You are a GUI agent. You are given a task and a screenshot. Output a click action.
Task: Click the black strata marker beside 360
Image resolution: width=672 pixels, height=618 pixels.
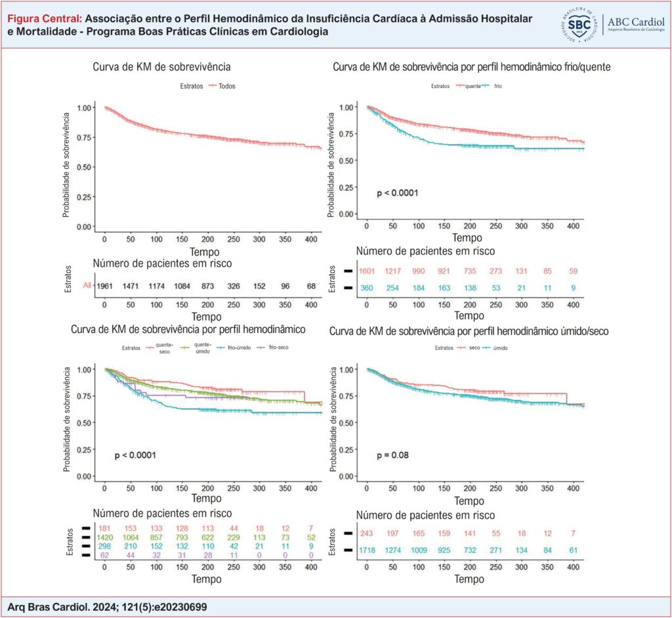(x=346, y=288)
